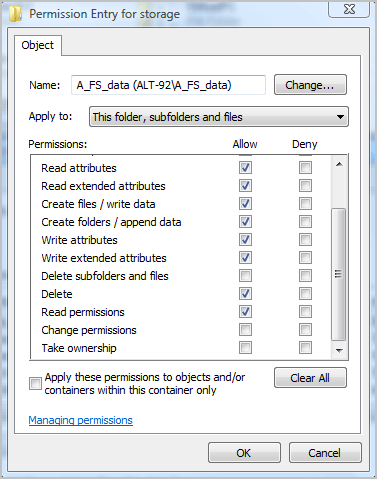Confirm with the OK button
The height and width of the screenshot is (479, 377).
[244, 453]
